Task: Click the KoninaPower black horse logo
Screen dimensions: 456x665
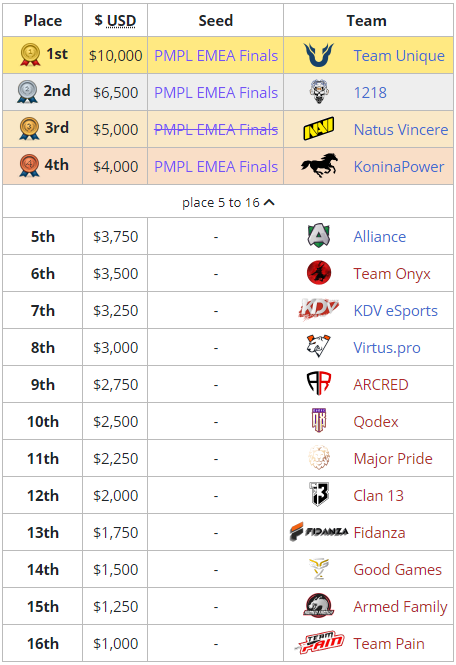Action: click(x=319, y=165)
